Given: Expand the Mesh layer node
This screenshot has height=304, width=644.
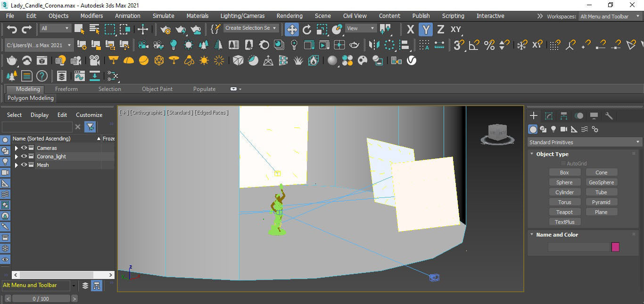Looking at the screenshot, I should tap(17, 165).
